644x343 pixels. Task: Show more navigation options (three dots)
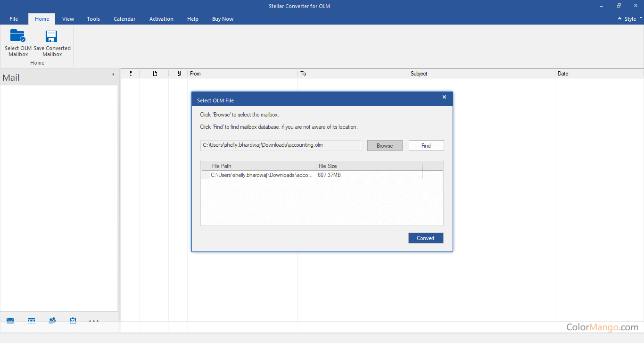click(94, 321)
